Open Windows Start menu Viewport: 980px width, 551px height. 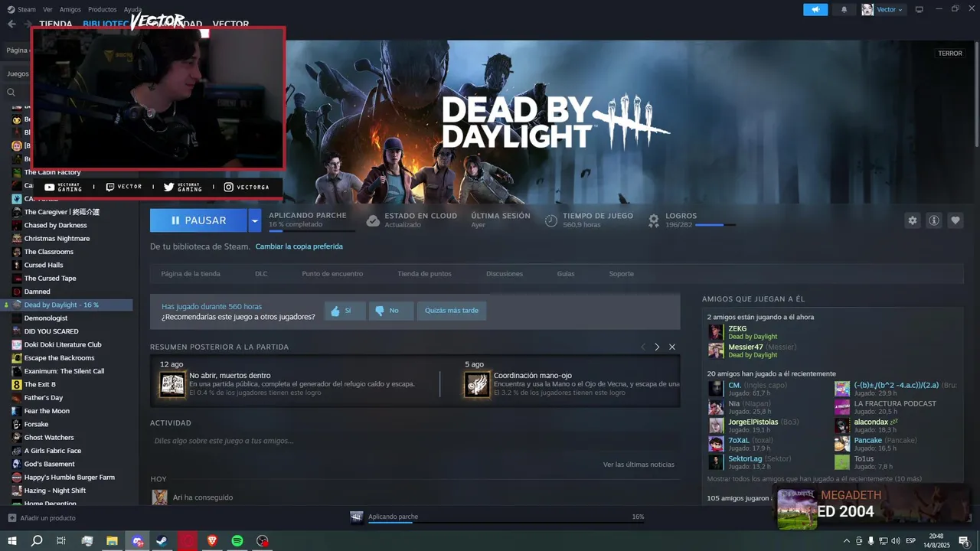tap(11, 541)
